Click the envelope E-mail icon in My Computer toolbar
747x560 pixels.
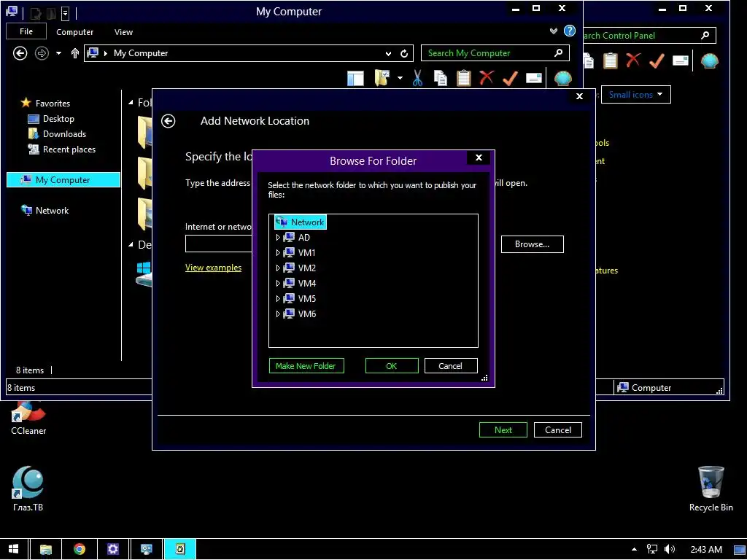533,77
